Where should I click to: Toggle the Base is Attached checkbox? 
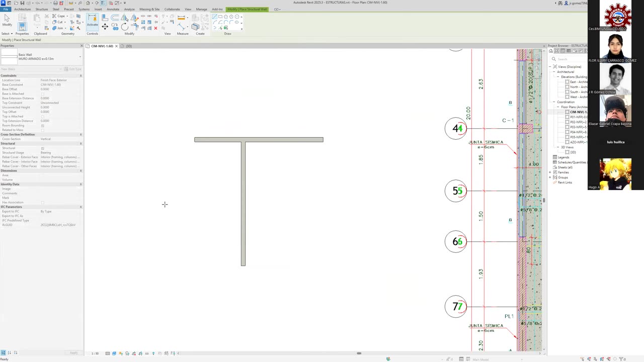(42, 94)
